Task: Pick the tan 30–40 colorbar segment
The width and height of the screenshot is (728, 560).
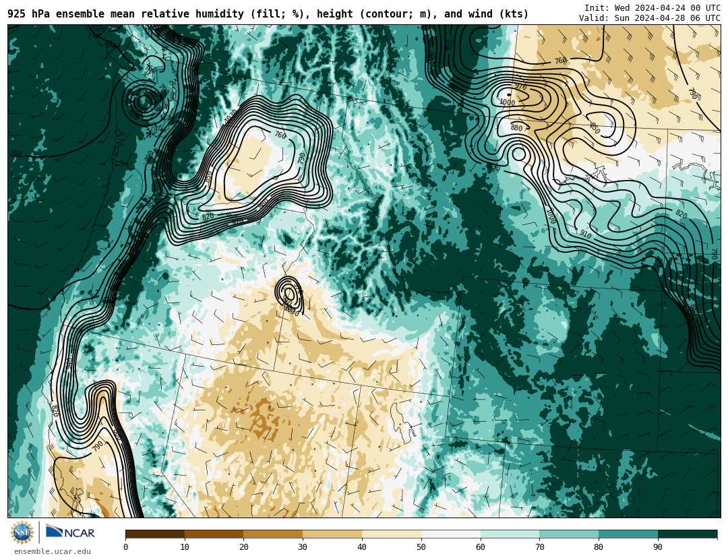Action: tap(332, 534)
